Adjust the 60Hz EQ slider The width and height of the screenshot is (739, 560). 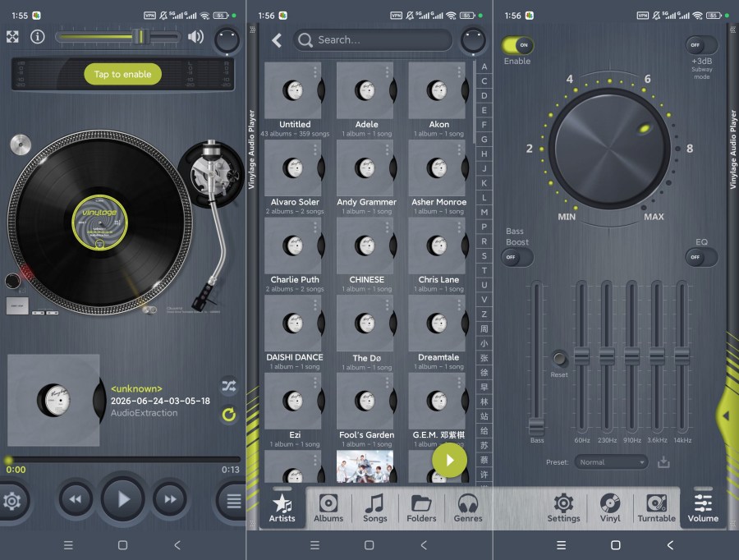coord(582,358)
